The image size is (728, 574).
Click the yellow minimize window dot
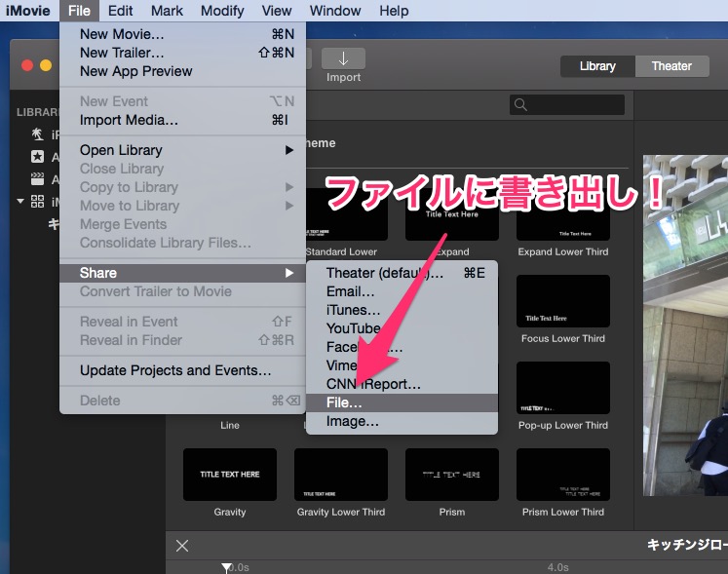point(46,65)
